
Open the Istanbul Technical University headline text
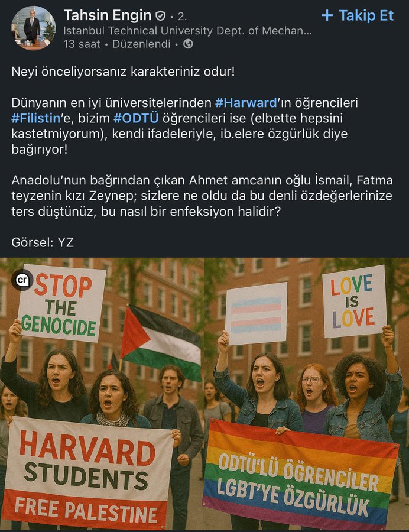187,31
